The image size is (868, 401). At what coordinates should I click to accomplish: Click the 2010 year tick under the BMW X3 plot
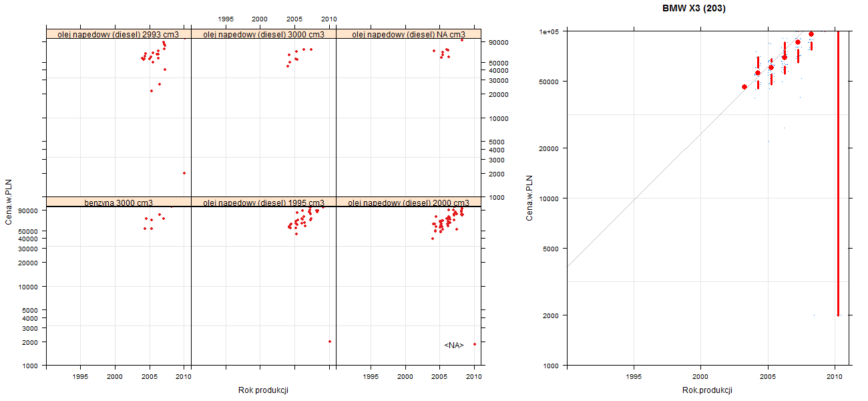835,378
